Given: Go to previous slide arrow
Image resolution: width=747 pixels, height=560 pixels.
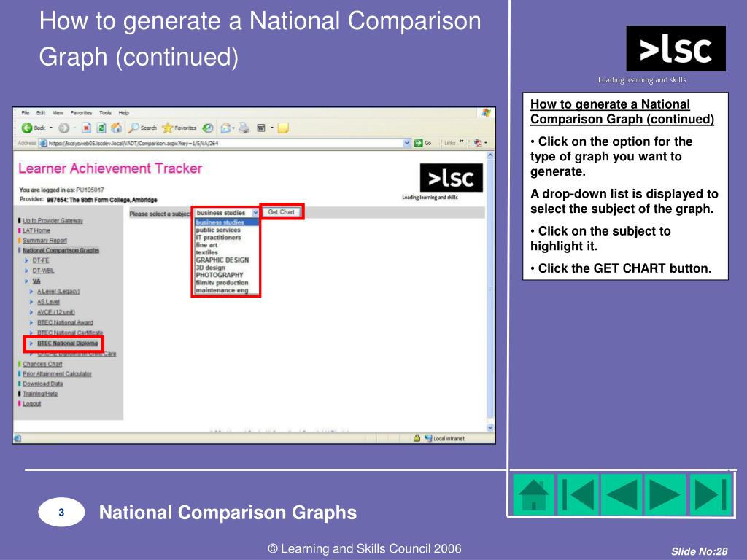Looking at the screenshot, I should click(622, 495).
